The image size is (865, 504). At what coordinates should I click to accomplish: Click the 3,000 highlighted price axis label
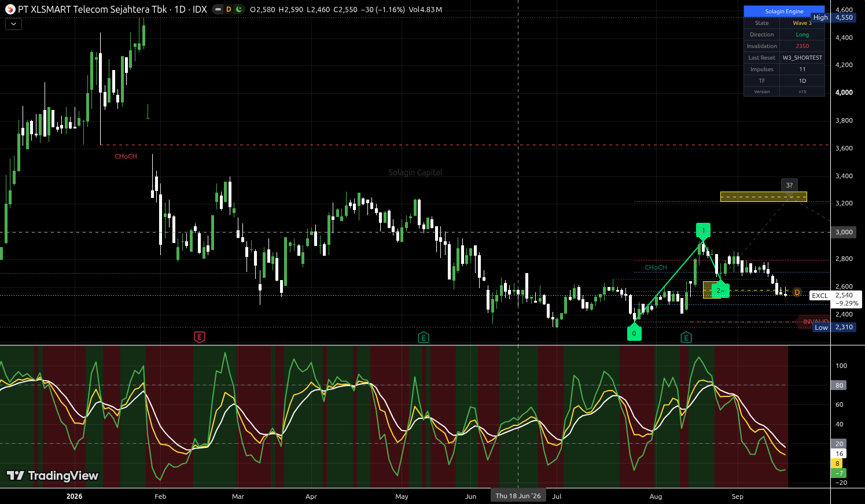point(844,232)
